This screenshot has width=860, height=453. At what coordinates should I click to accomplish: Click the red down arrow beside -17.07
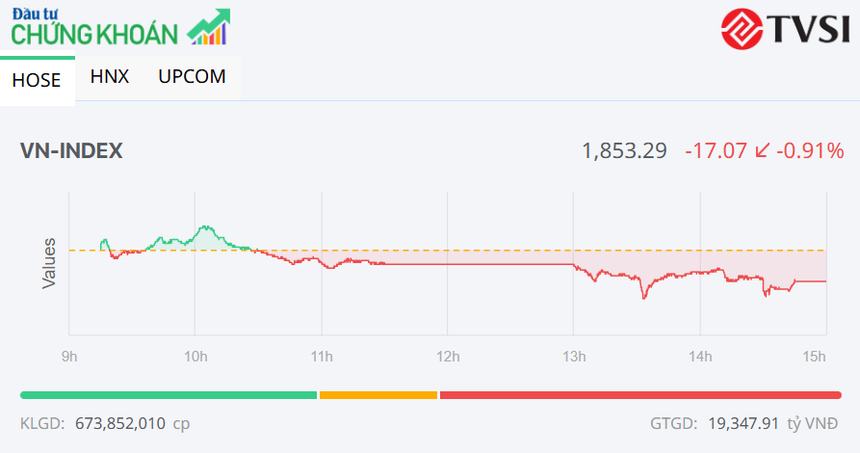coord(762,151)
